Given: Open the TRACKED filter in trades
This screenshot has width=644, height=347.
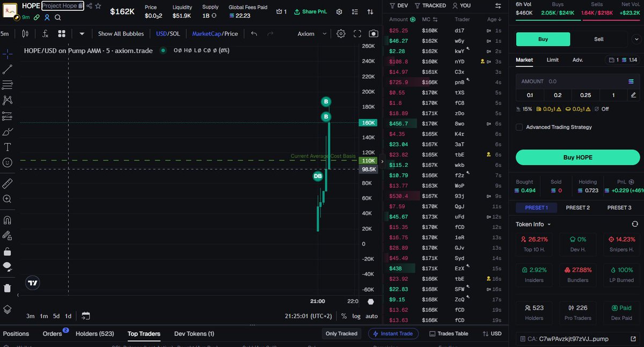Looking at the screenshot, I should click(430, 5).
